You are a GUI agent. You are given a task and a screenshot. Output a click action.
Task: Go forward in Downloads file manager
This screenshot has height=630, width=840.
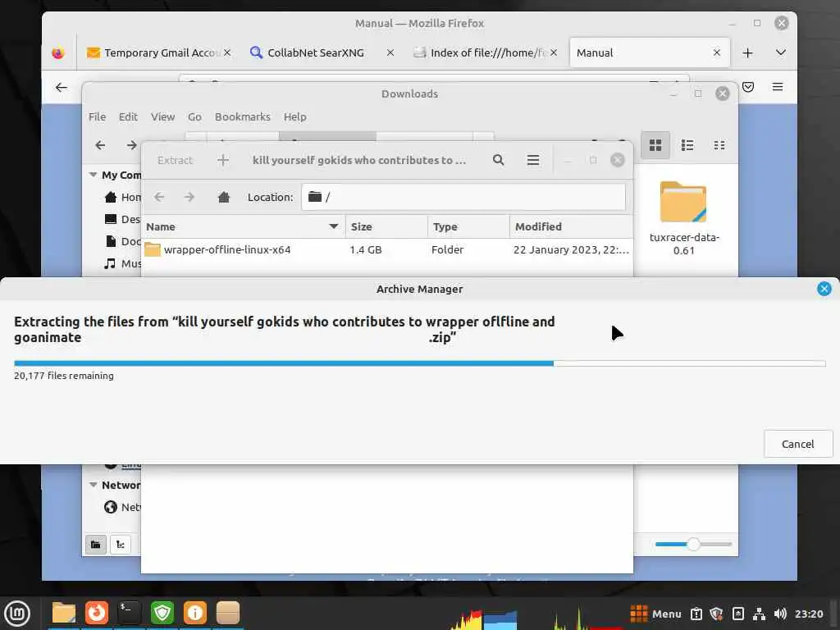131,145
